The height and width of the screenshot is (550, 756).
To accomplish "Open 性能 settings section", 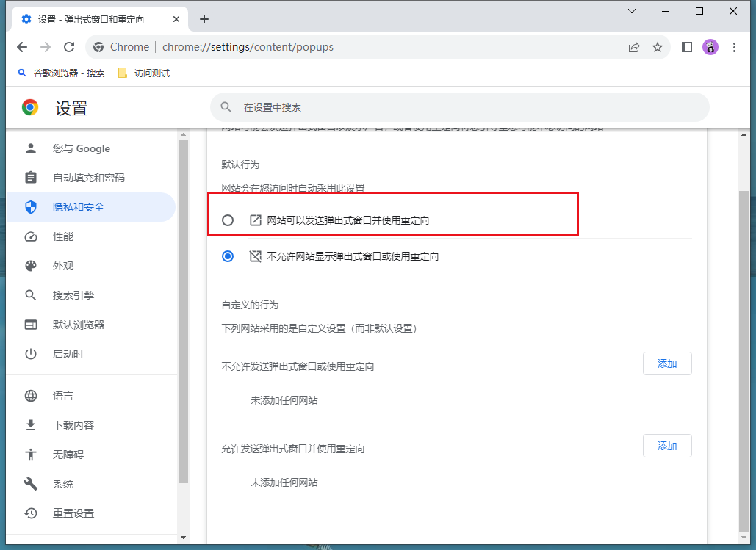I will 91,236.
